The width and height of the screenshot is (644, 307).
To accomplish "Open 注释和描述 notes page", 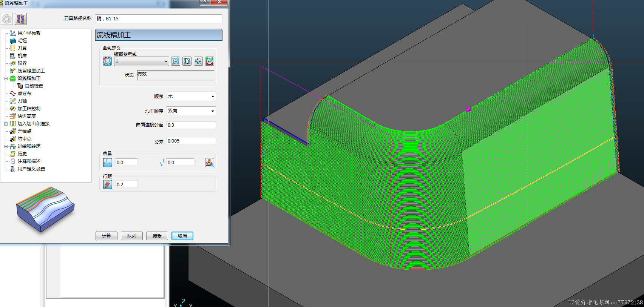I will 29,161.
